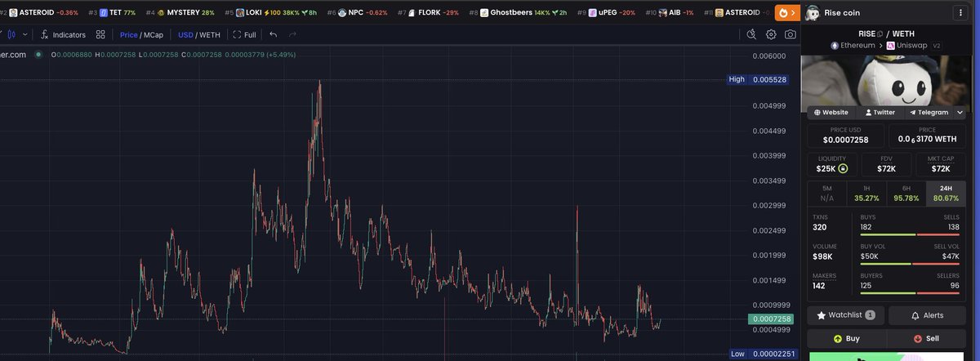Open the quick search magnifier icon

(x=751, y=34)
